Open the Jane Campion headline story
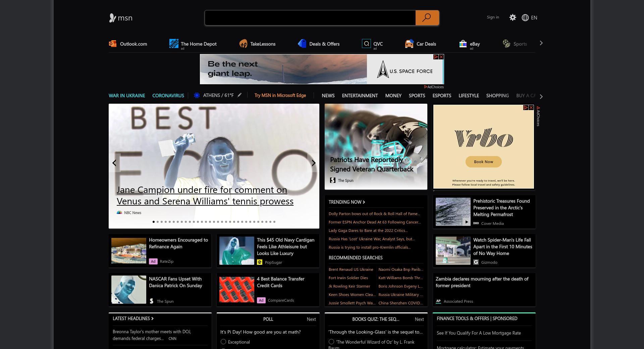 (205, 195)
